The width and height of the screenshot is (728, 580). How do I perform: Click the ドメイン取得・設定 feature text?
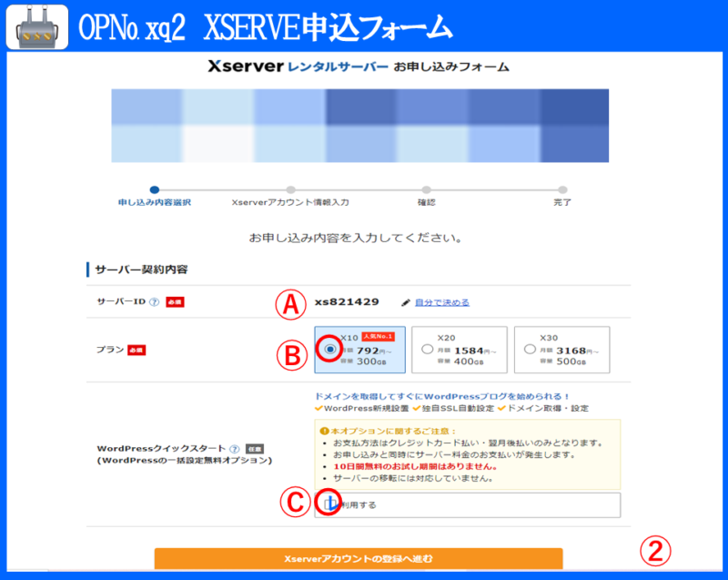(x=548, y=408)
